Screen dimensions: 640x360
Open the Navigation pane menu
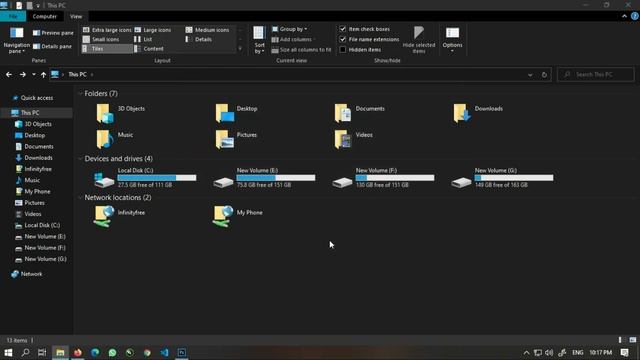pos(16,40)
